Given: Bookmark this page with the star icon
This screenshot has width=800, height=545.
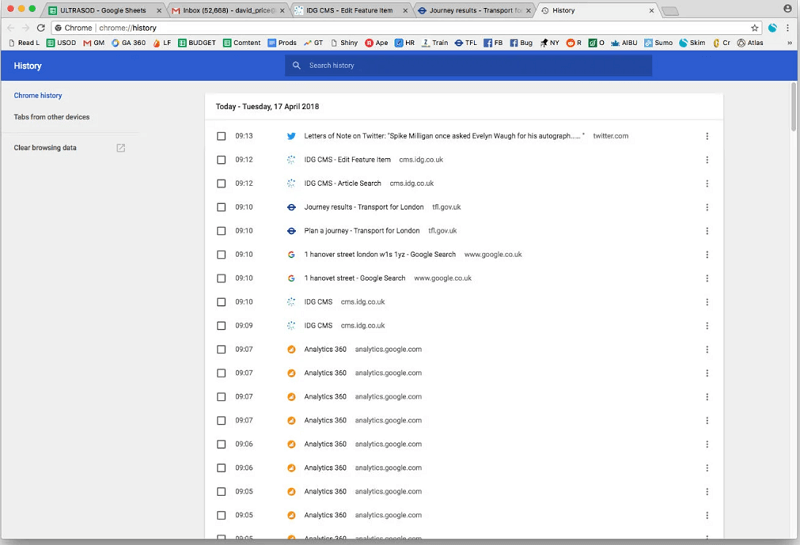Looking at the screenshot, I should 754,28.
